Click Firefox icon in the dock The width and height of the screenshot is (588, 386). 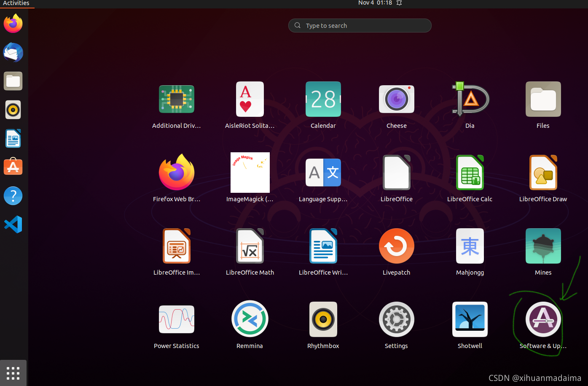pyautogui.click(x=13, y=23)
